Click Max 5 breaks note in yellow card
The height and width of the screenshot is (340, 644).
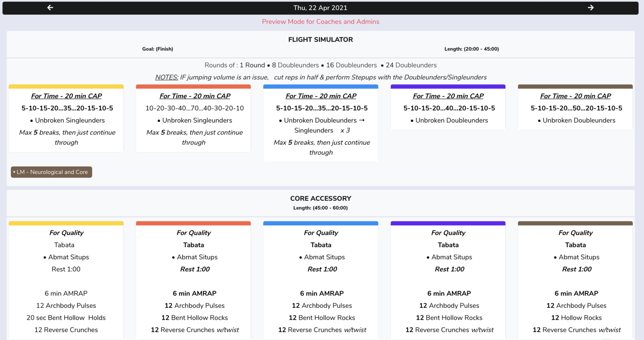click(x=67, y=138)
